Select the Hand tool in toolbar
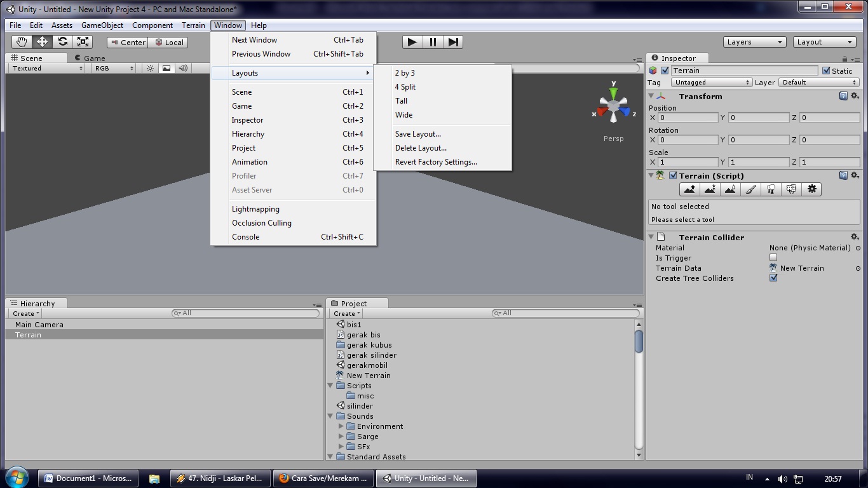The height and width of the screenshot is (488, 868). [22, 42]
